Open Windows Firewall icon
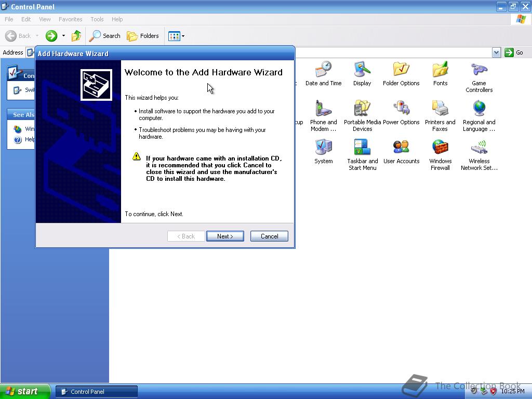 [440, 155]
